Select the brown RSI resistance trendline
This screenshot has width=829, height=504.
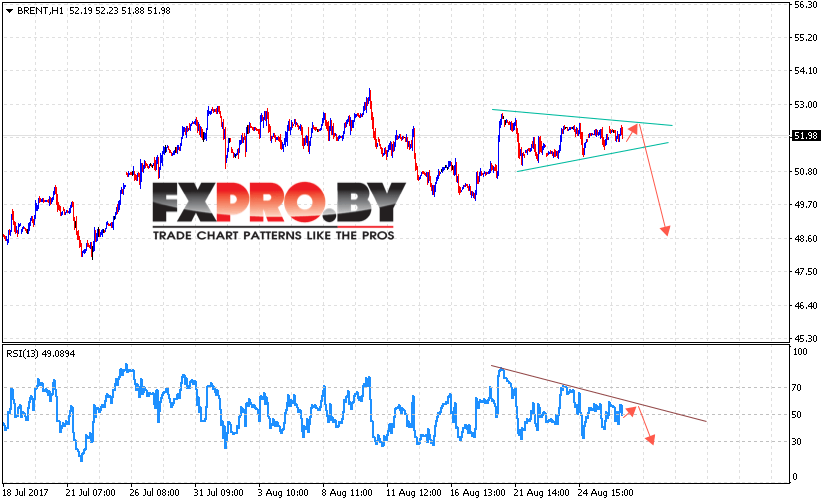(598, 393)
